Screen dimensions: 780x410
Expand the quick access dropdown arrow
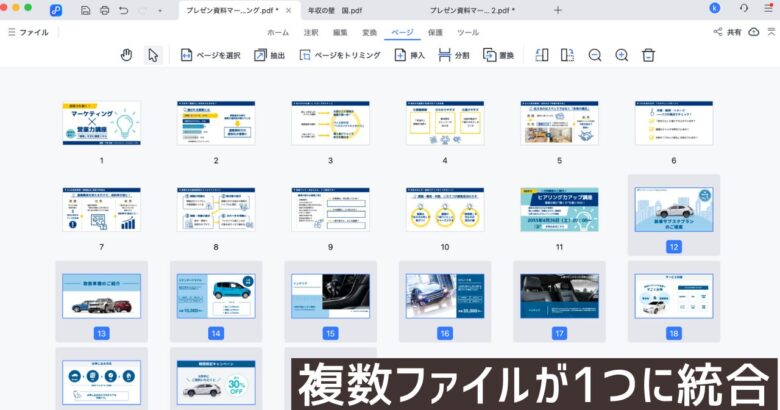click(x=160, y=9)
